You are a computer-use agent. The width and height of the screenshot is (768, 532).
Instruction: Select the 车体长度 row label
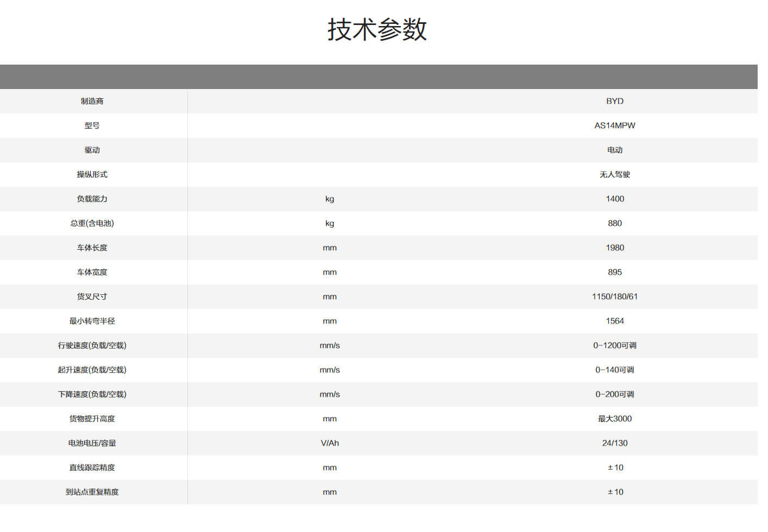pos(92,248)
